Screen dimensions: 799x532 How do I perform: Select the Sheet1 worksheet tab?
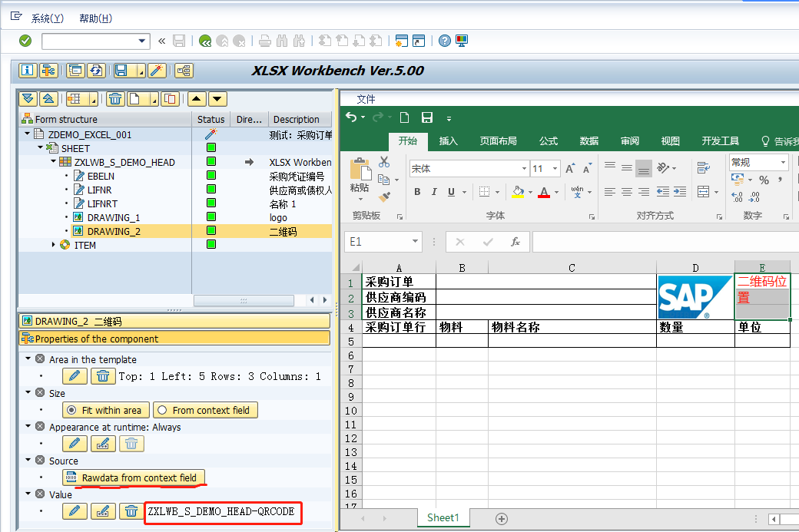click(443, 517)
